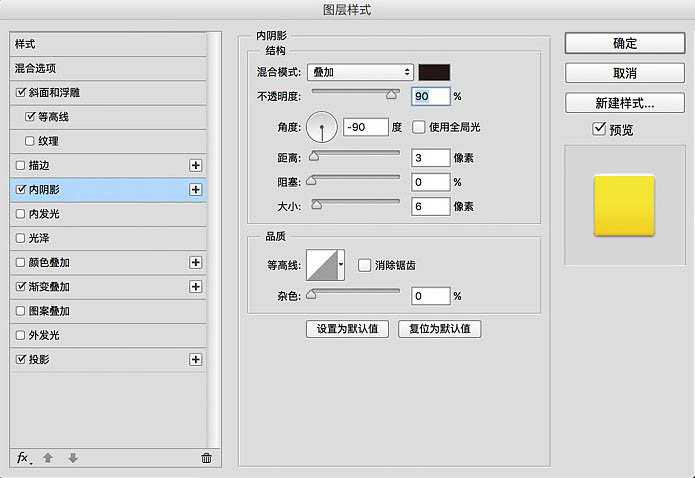This screenshot has width=695, height=478.
Task: Toggle the 消除锯齿 checkbox
Action: point(364,265)
